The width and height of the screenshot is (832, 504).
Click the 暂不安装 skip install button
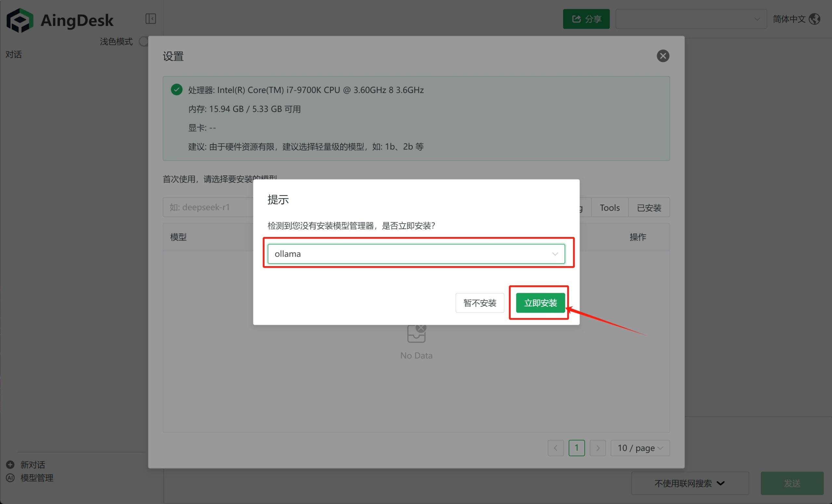point(479,303)
